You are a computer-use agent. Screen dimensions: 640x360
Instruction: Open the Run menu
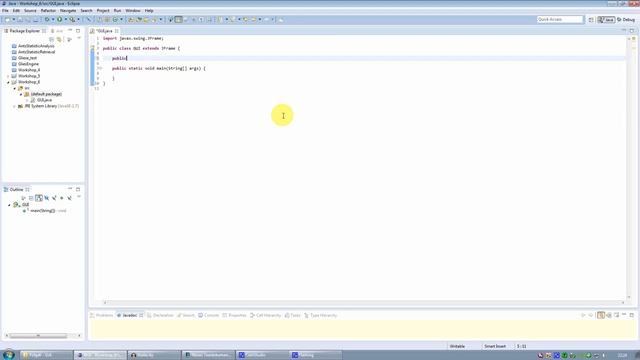(118, 11)
